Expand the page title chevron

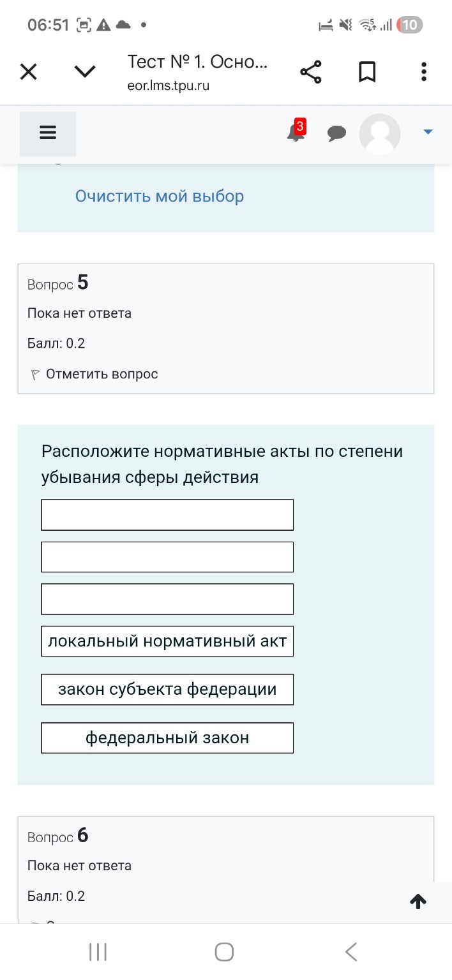pos(84,71)
